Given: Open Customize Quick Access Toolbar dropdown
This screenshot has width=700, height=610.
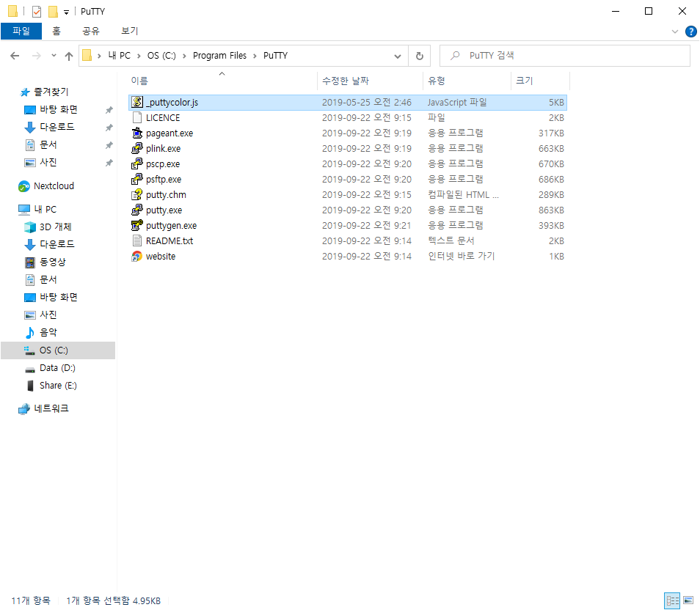Looking at the screenshot, I should [66, 12].
